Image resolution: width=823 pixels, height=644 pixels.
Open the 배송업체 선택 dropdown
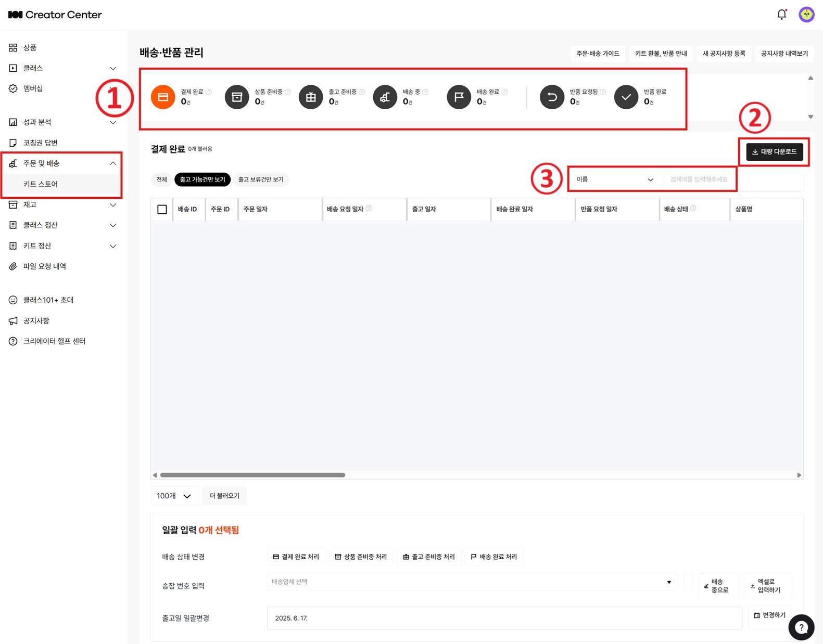point(472,582)
